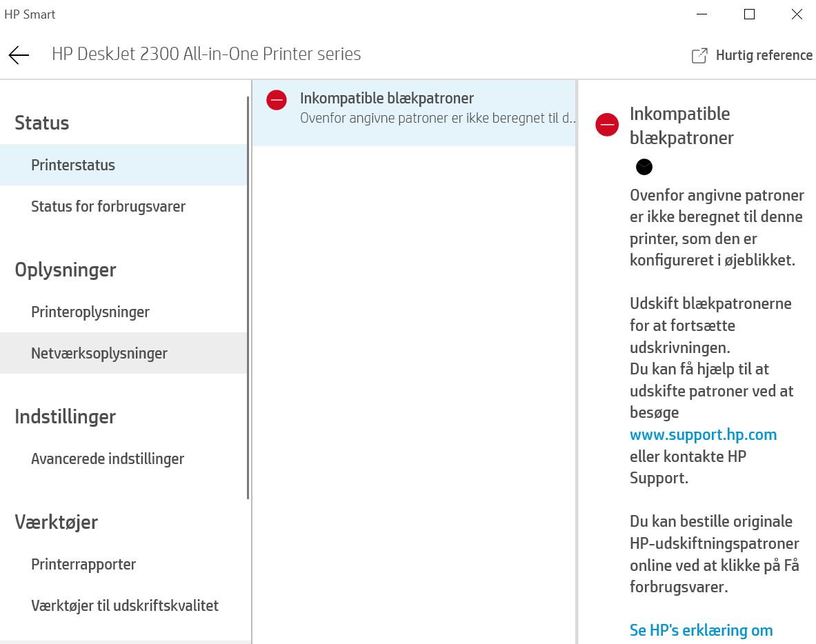Click the Hurtig reference external-link icon
The width and height of the screenshot is (816, 644).
click(699, 56)
